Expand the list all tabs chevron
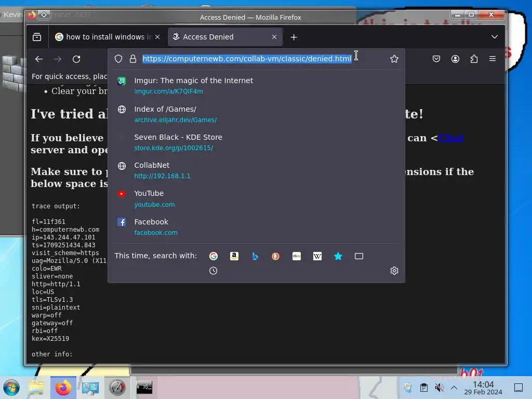This screenshot has width=532, height=399. pyautogui.click(x=495, y=37)
